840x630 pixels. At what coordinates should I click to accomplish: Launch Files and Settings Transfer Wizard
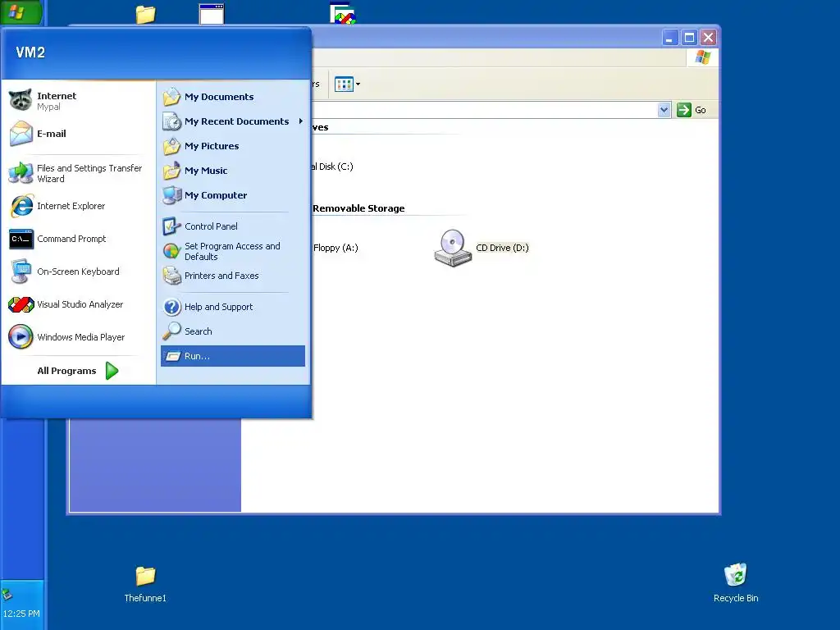(x=78, y=173)
